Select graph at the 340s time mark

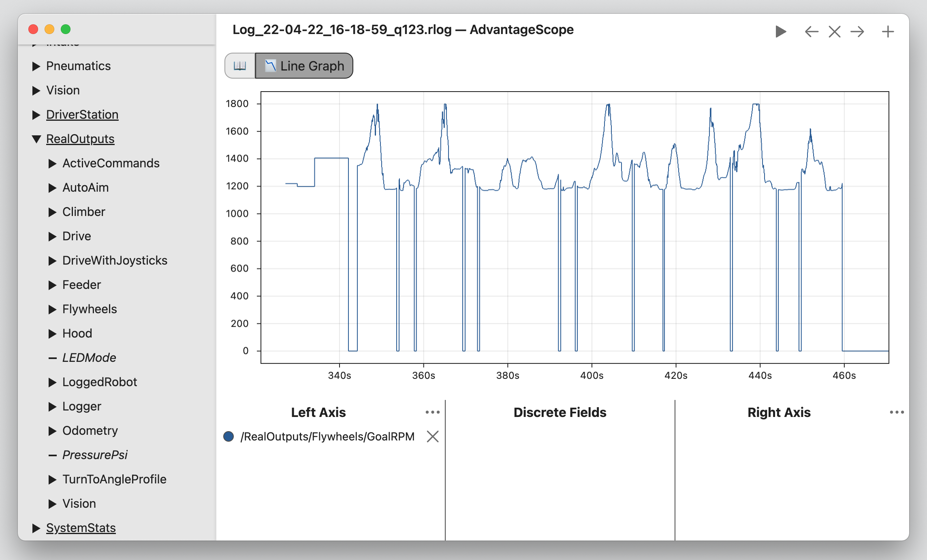tap(340, 375)
